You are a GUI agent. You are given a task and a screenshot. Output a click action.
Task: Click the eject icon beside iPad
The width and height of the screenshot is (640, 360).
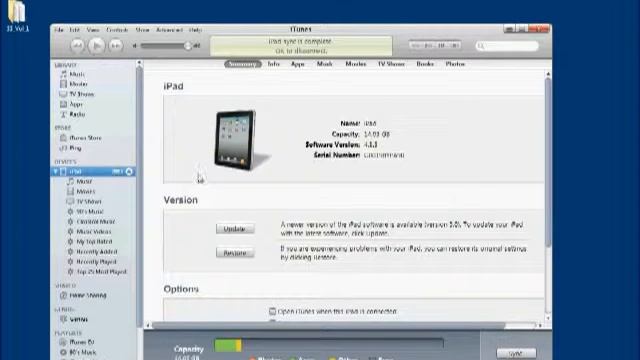[129, 171]
